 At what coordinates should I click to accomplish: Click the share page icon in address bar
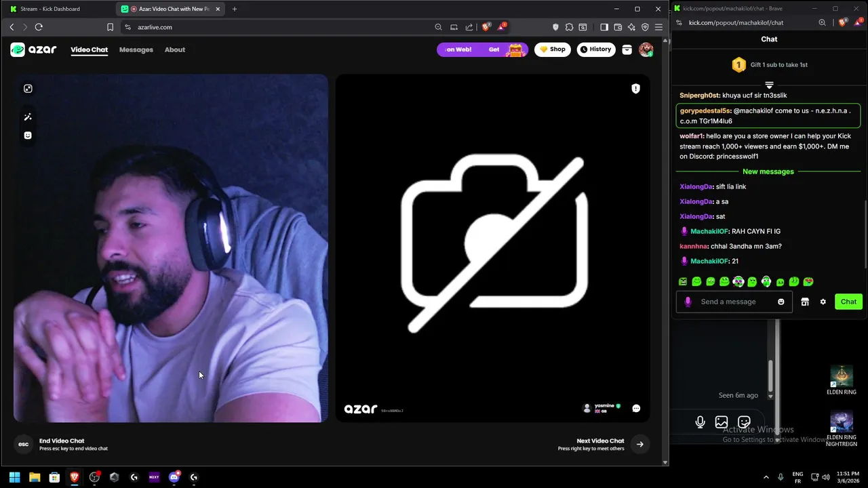469,27
